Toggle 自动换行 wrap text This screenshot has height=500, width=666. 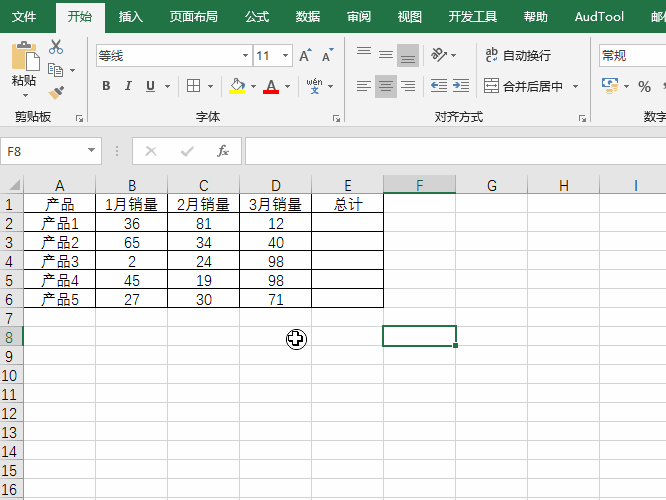coord(518,55)
